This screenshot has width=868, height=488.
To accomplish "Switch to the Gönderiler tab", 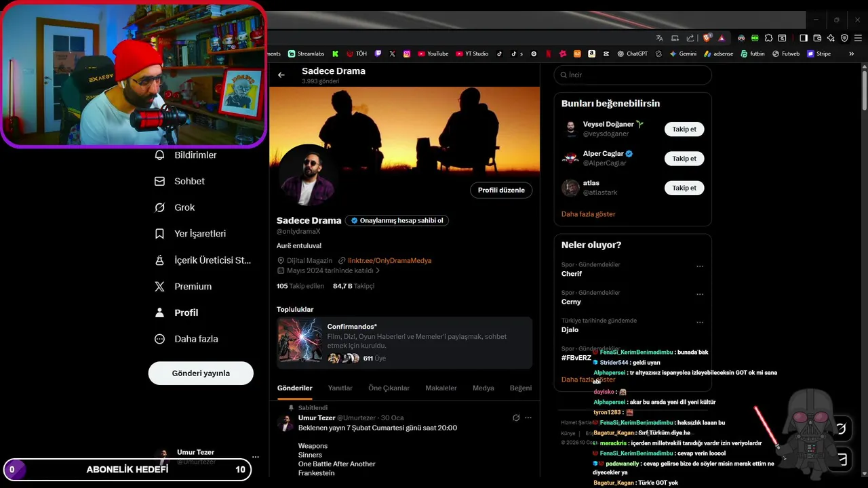I will pyautogui.click(x=295, y=388).
